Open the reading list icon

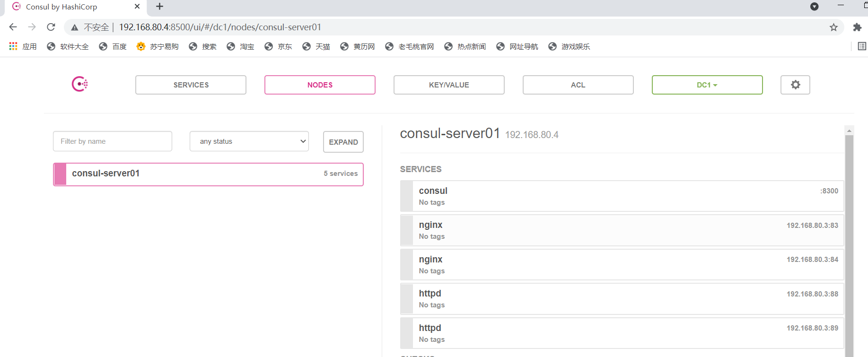(x=862, y=46)
